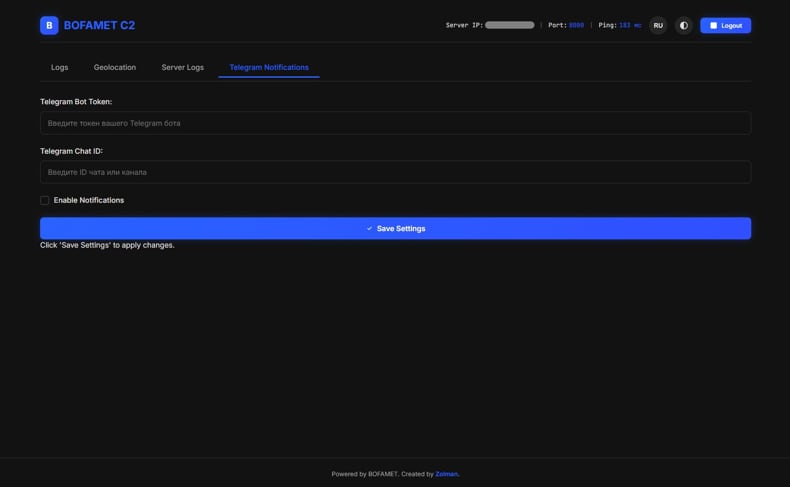Image resolution: width=790 pixels, height=487 pixels.
Task: Click the checkmark icon on Save Settings
Action: click(369, 229)
